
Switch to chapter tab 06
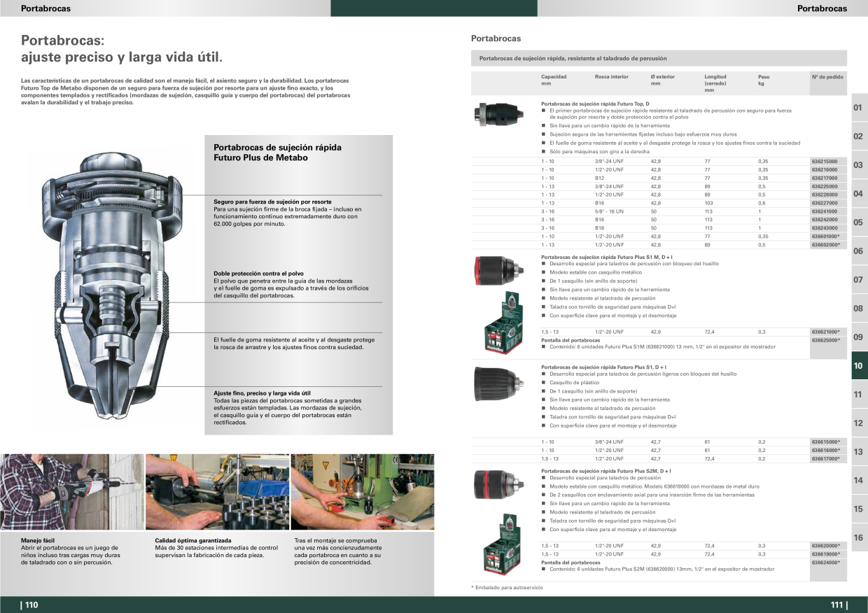pyautogui.click(x=859, y=251)
